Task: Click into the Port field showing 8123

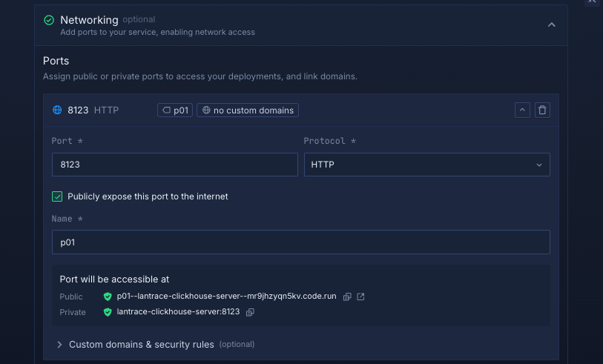Action: [174, 165]
